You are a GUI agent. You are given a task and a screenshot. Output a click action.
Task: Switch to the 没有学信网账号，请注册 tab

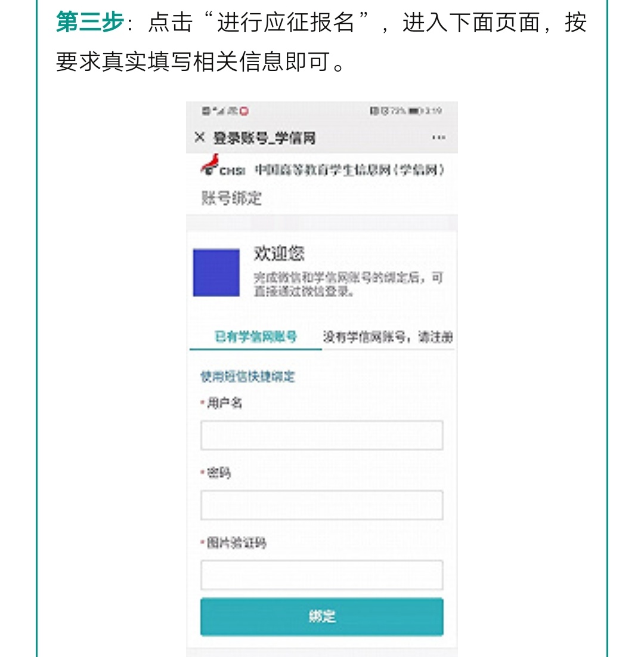[388, 337]
